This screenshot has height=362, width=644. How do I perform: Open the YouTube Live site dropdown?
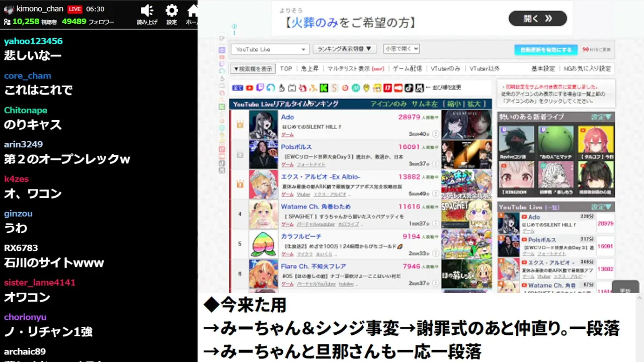point(270,49)
